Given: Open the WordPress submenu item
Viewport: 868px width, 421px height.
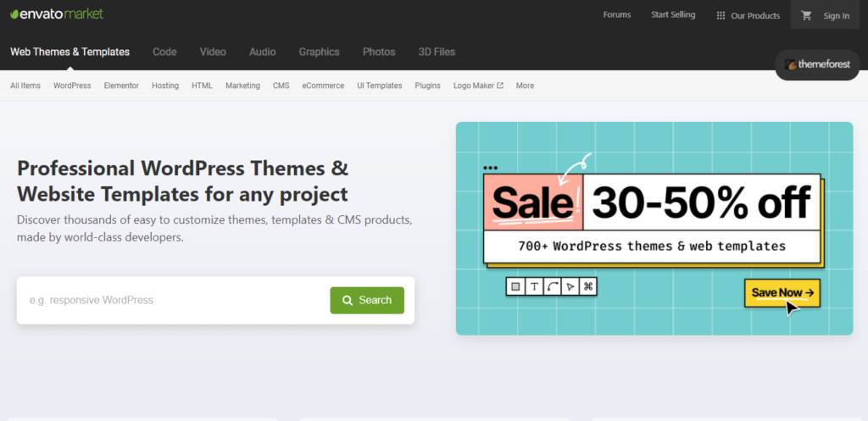Looking at the screenshot, I should (72, 86).
